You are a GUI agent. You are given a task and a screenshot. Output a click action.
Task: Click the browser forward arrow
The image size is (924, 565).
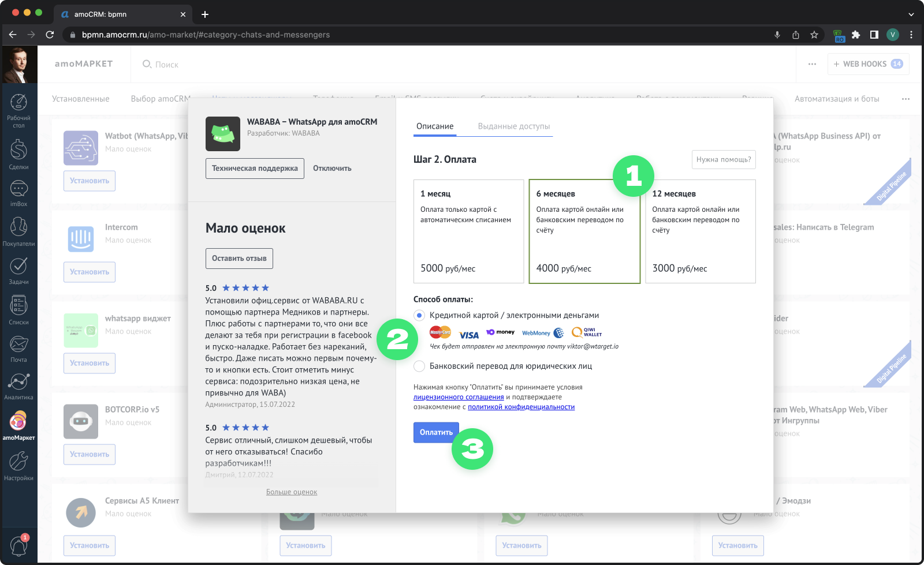pyautogui.click(x=31, y=35)
